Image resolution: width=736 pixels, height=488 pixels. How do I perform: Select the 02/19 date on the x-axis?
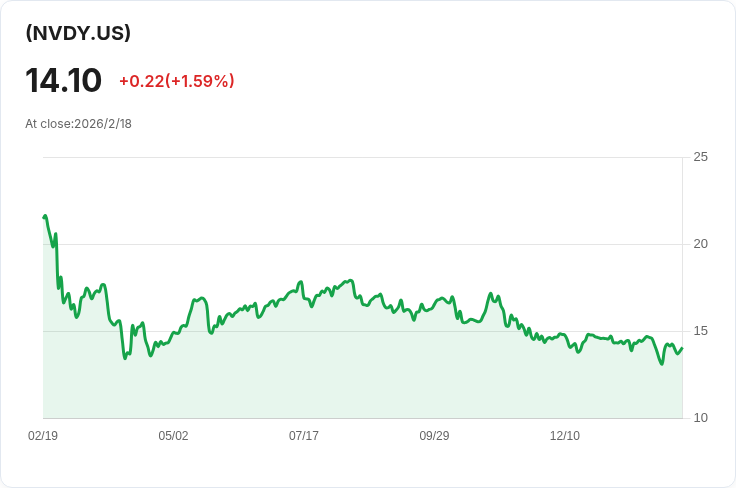pos(43,436)
